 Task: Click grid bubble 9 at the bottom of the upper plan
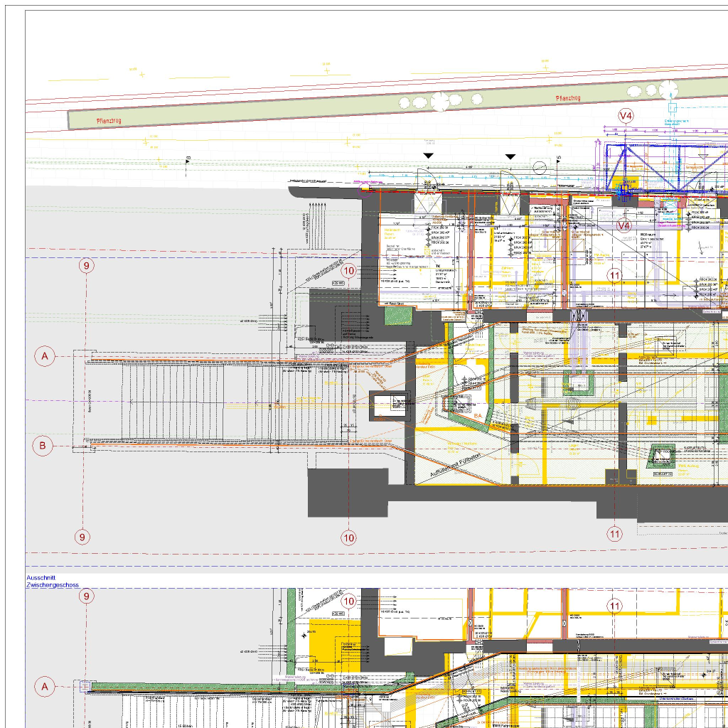82,537
